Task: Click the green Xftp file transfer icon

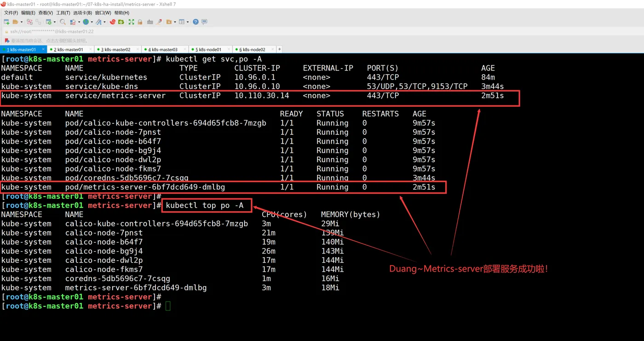Action: (121, 22)
